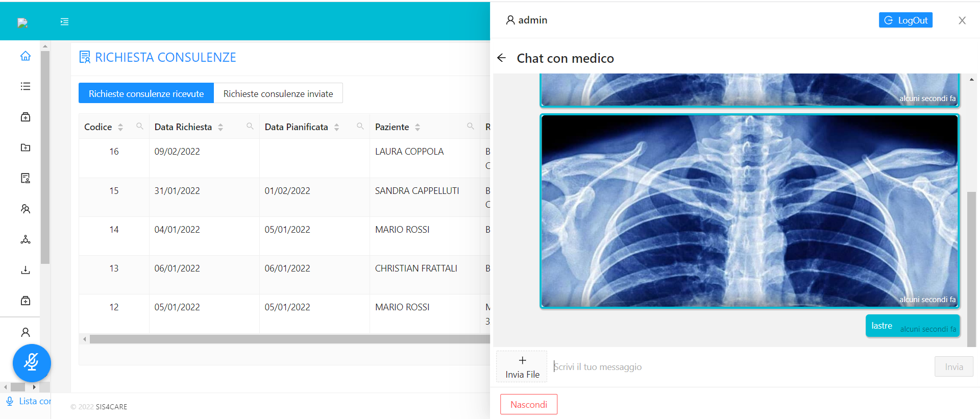Sort the Paziente column arrows
980x419 pixels.
[418, 127]
